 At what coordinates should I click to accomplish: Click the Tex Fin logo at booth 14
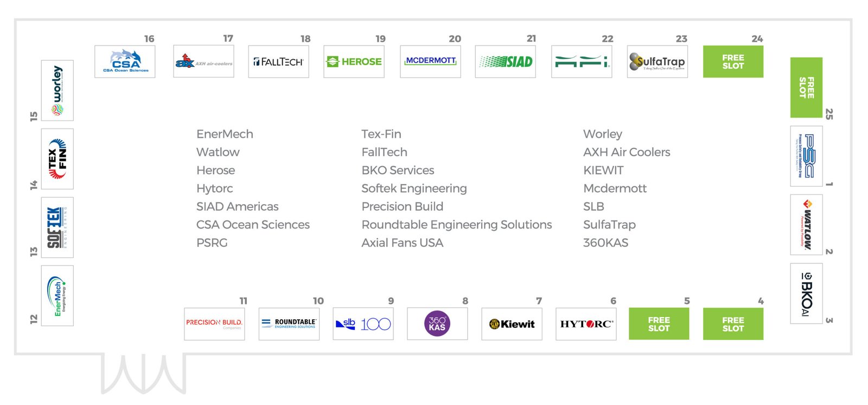(x=58, y=159)
